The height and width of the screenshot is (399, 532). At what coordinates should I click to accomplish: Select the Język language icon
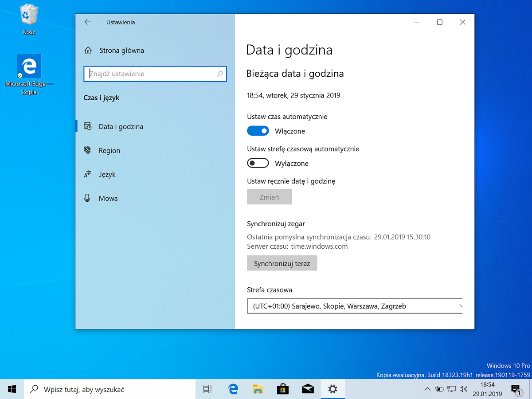point(88,174)
